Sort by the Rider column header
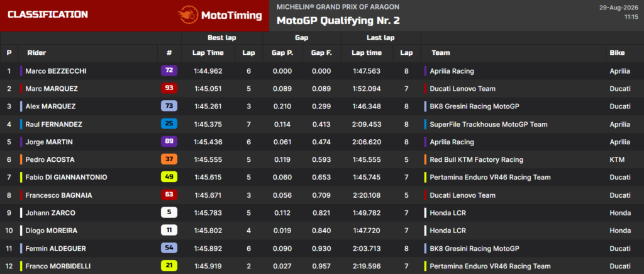644x274 pixels. [36, 53]
